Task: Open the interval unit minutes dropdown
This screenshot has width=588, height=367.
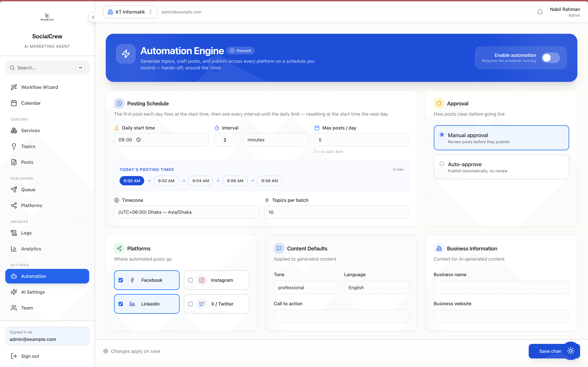Action: (276, 140)
